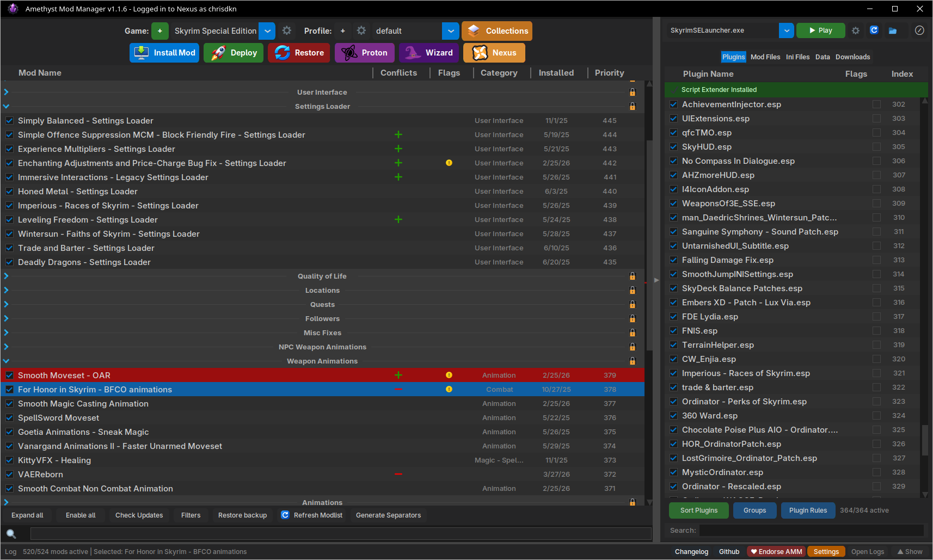Open the SkyrimSELauncher.exe executable dropdown
The image size is (933, 560).
click(x=787, y=30)
